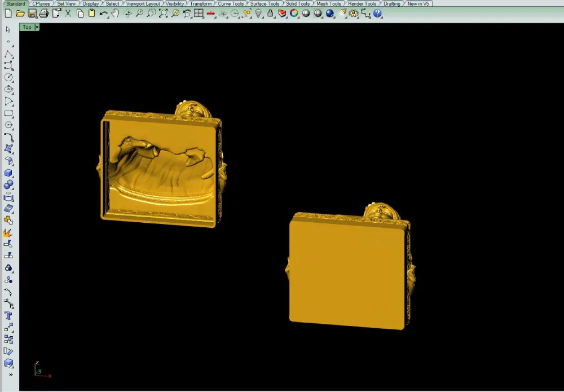Copy selection to clipboard icon

pos(80,14)
